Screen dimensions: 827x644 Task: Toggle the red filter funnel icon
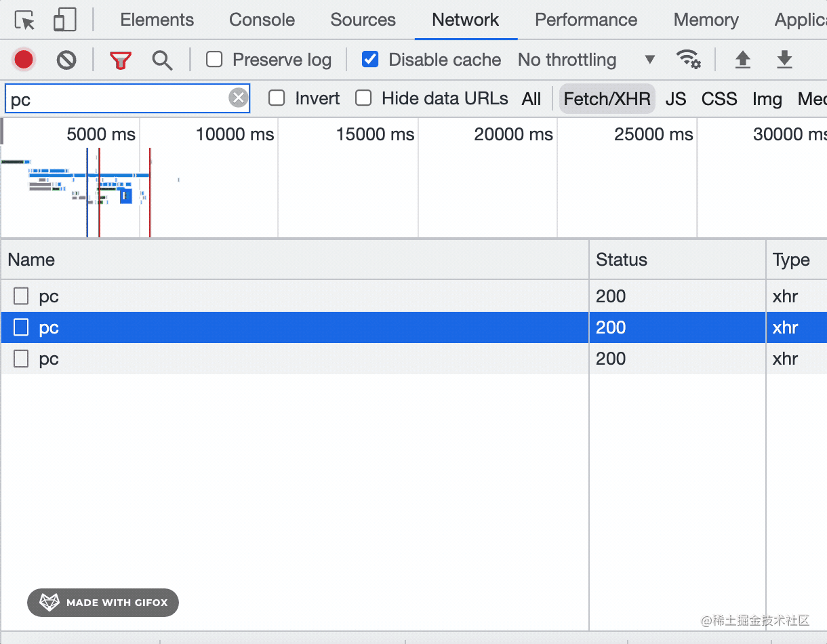coord(121,60)
